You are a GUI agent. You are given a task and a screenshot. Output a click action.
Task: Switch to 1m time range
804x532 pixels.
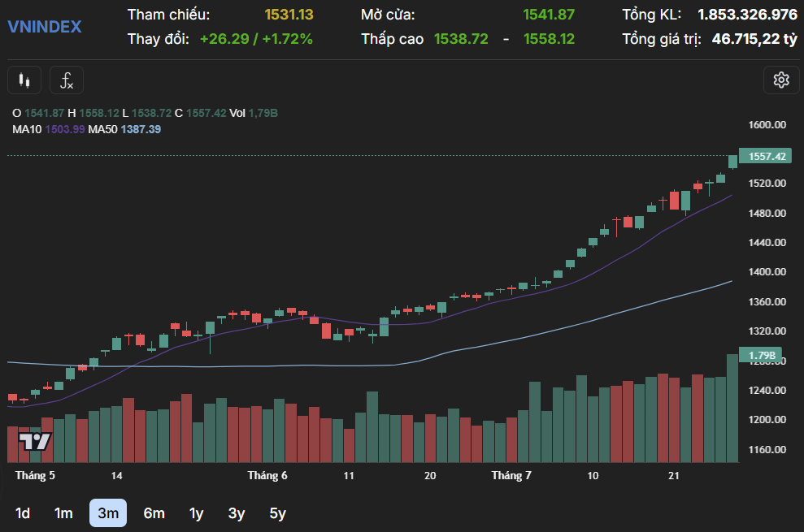[x=63, y=513]
